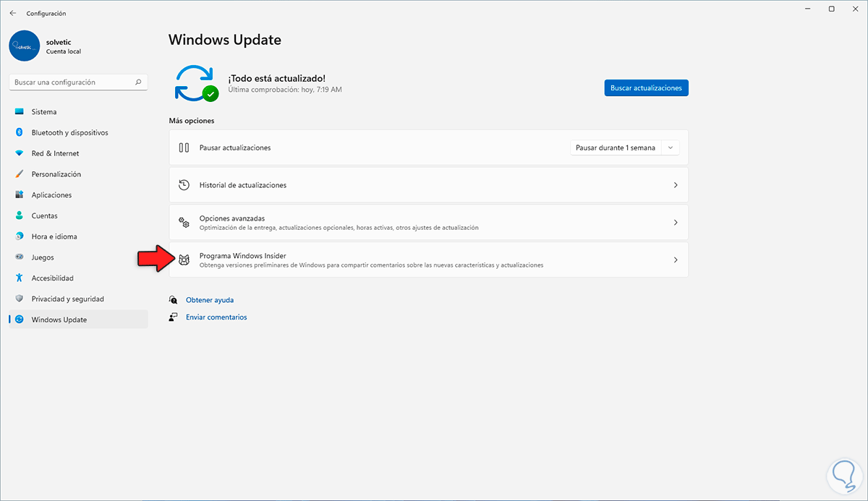This screenshot has width=868, height=501.
Task: Select Bluetooth y dispositivos
Action: [x=78, y=132]
